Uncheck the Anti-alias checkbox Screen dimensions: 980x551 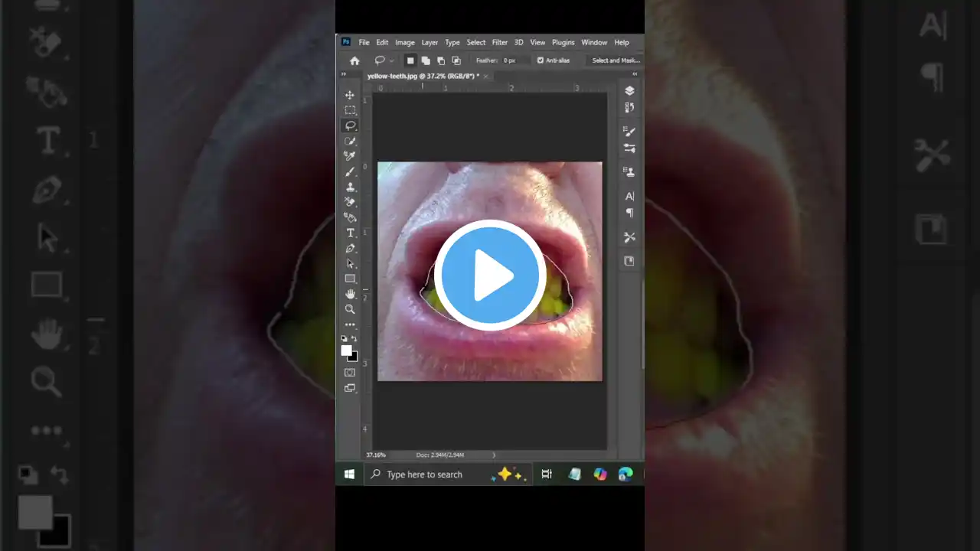[541, 60]
